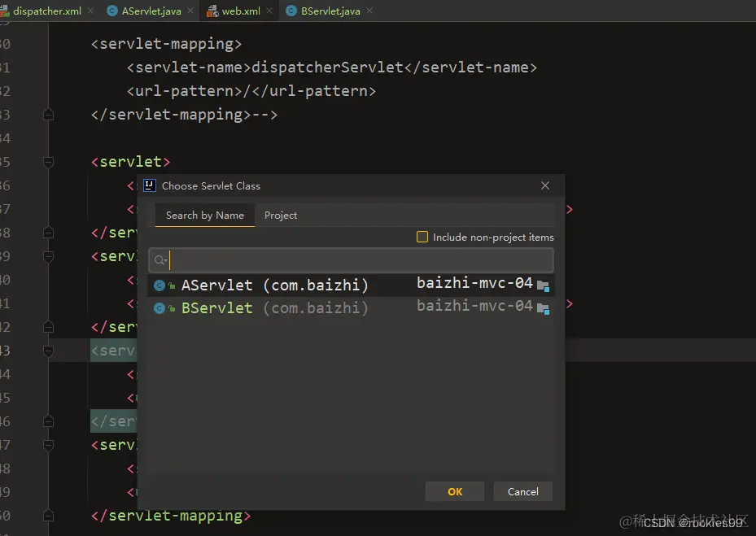Close the Choose Servlet Class dialog

point(544,185)
